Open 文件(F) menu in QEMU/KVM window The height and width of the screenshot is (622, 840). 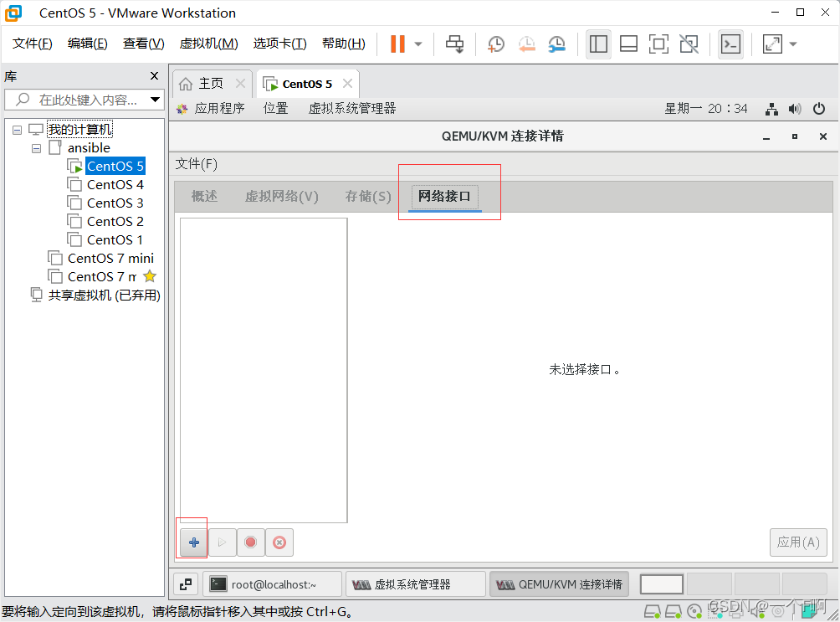[x=196, y=164]
